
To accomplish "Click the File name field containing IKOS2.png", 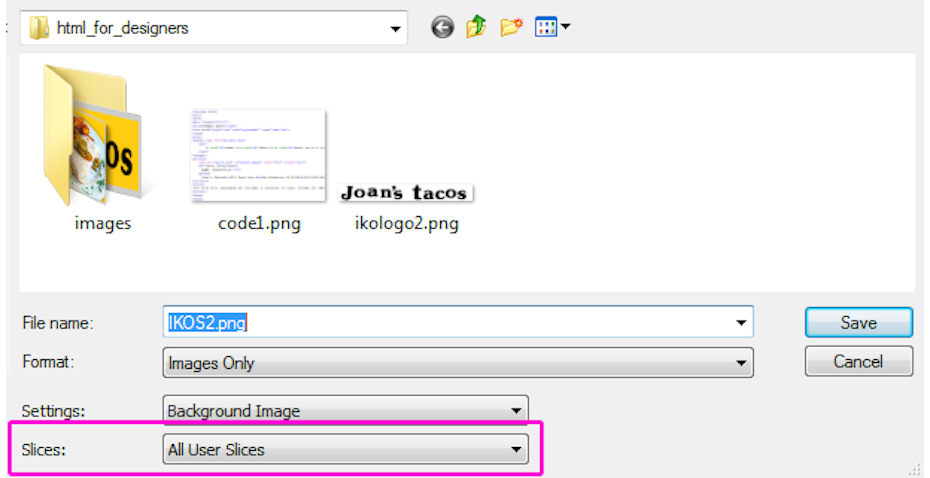I will 450,323.
